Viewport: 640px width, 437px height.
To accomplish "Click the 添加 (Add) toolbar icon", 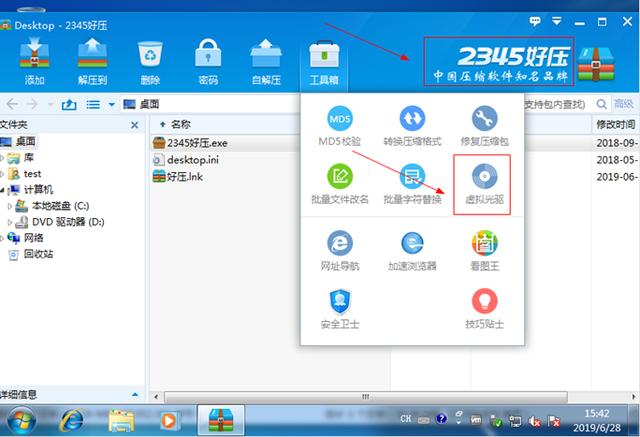I will pyautogui.click(x=35, y=58).
